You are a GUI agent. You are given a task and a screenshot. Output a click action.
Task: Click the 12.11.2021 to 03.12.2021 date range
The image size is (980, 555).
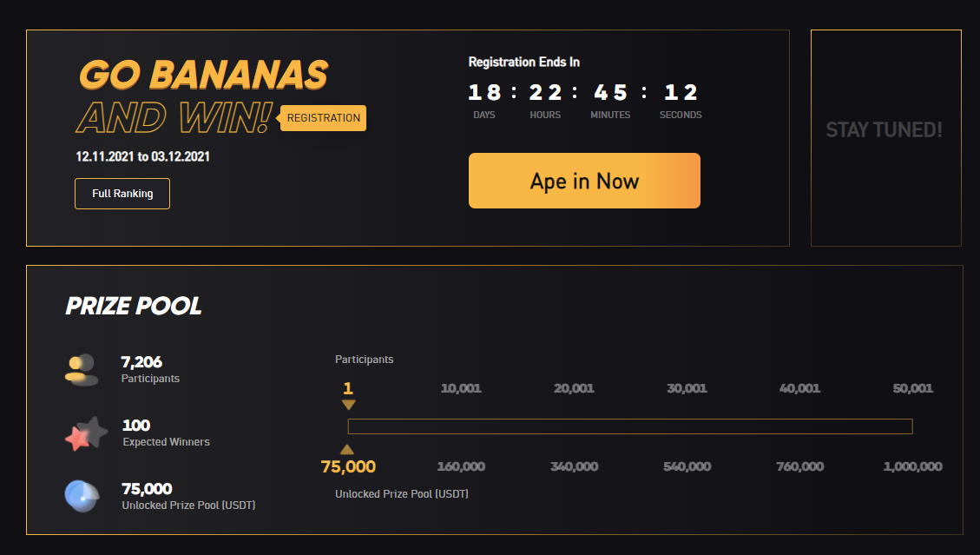tap(143, 157)
